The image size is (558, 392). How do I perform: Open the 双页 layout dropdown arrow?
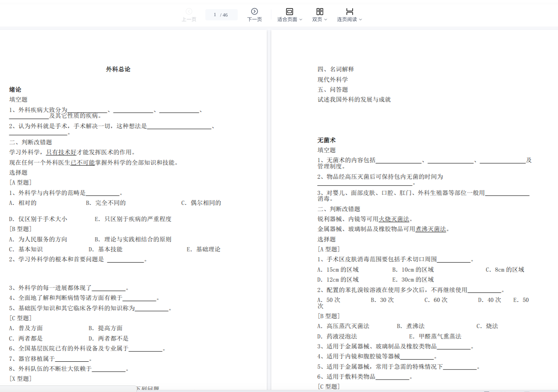326,19
